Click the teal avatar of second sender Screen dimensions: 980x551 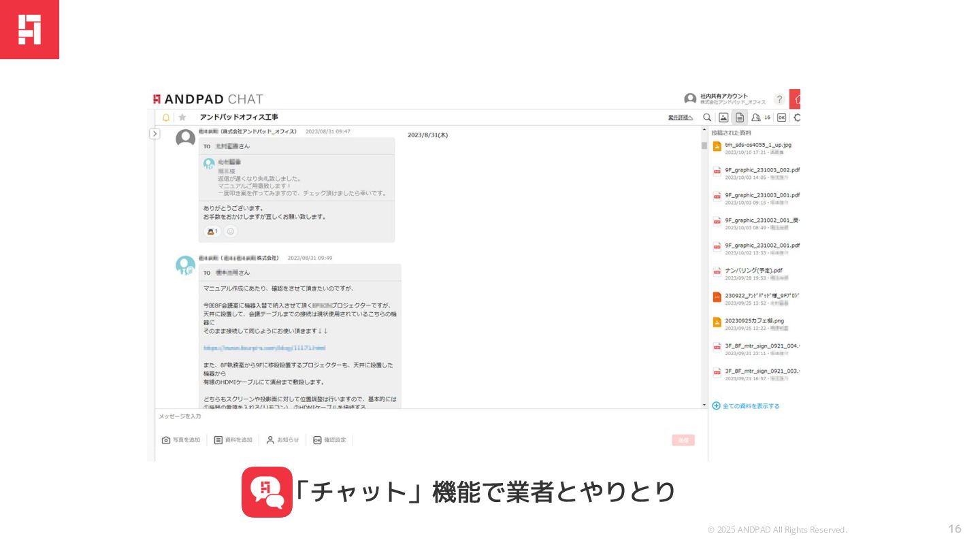tap(186, 266)
